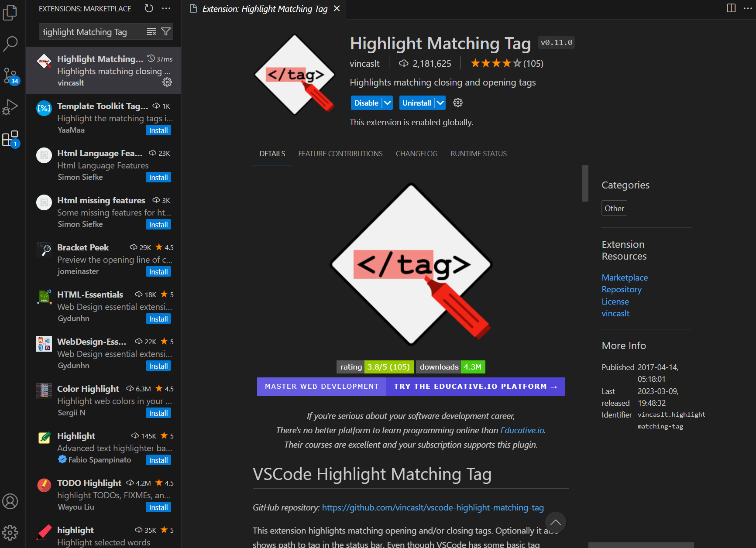Open the Extensions view icon
756x548 pixels.
(10, 139)
